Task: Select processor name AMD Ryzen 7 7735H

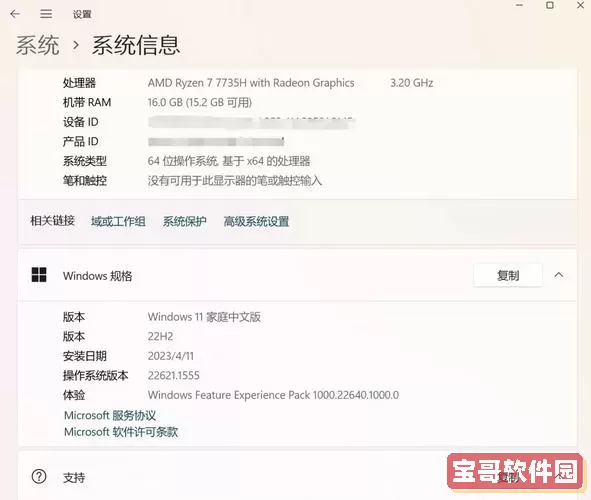Action: point(251,83)
